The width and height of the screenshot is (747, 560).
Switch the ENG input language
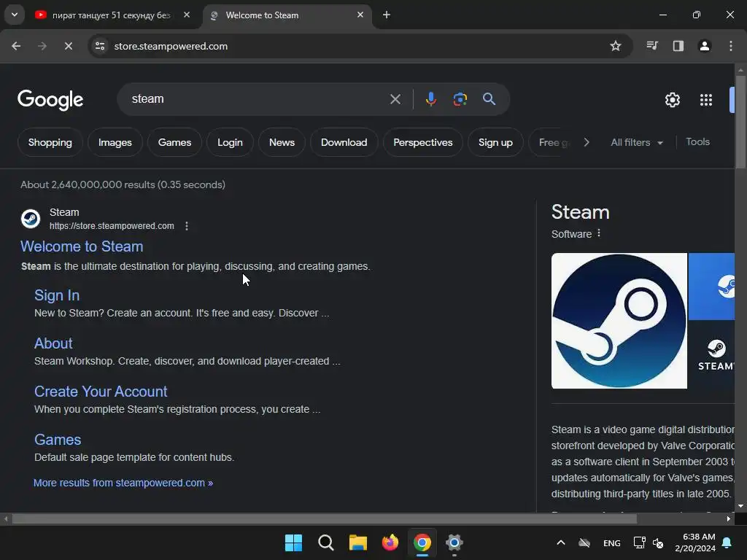click(x=612, y=543)
